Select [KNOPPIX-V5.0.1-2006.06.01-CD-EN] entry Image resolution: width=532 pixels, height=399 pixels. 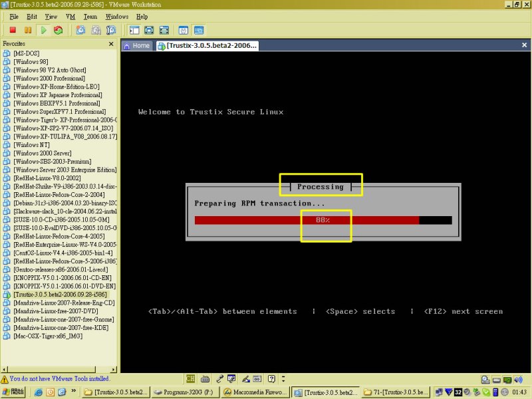63,278
